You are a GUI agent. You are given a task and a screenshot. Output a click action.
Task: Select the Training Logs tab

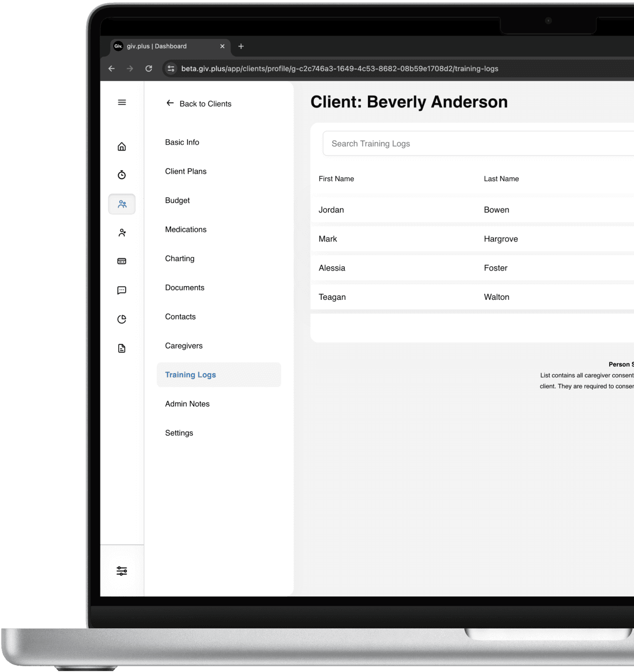click(x=190, y=375)
